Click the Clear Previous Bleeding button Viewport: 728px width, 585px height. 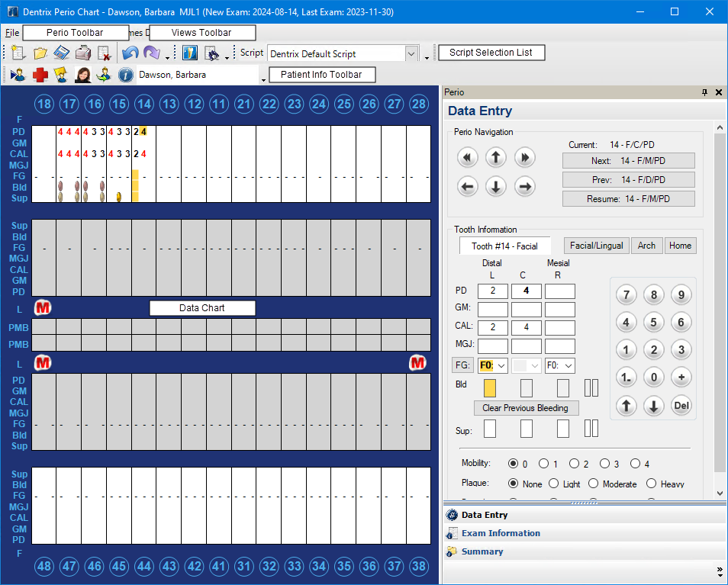tap(525, 408)
